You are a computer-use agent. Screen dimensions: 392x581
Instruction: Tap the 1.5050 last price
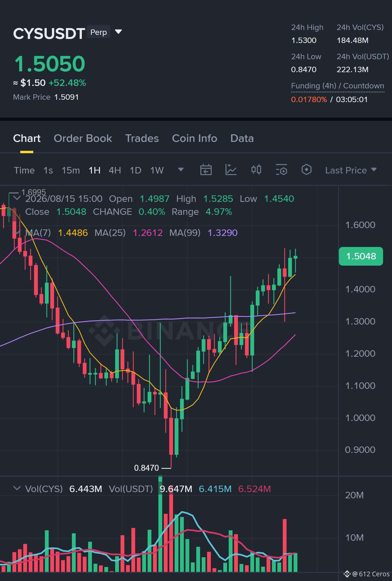(x=50, y=64)
